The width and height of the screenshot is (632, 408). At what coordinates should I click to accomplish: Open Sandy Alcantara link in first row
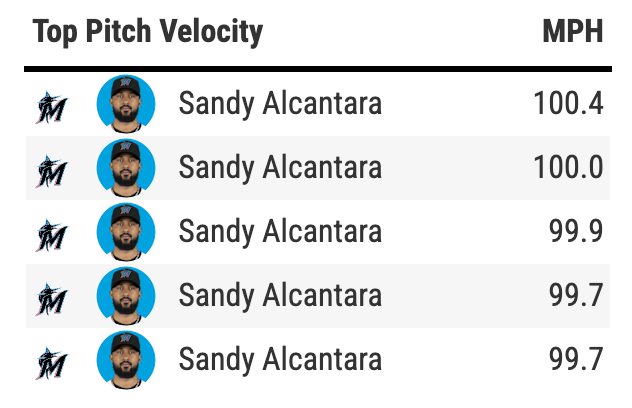click(x=280, y=104)
